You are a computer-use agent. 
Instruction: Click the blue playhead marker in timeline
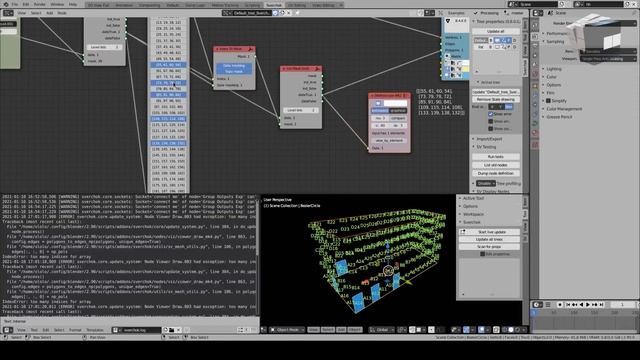point(533,313)
